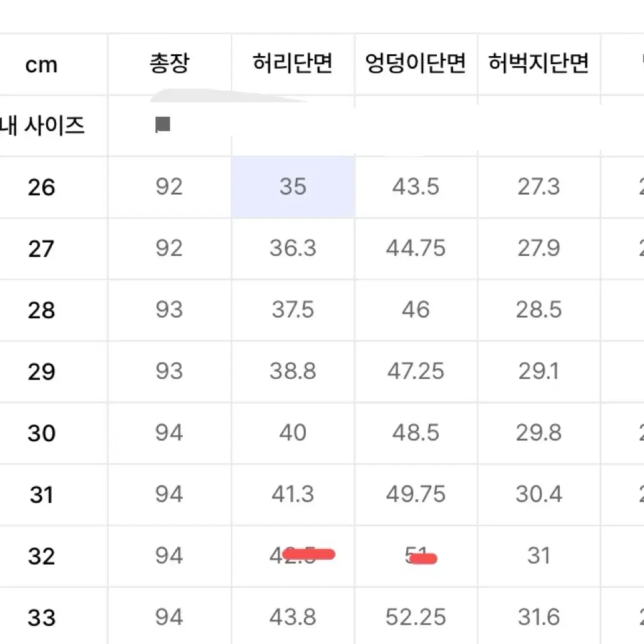Select the size 28 row label
Screen dimensions: 644x644
click(41, 310)
